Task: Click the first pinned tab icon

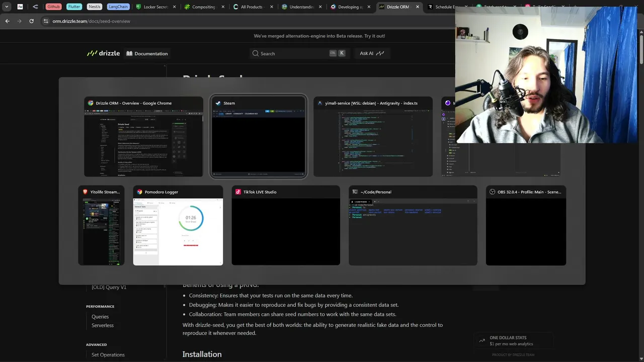Action: click(20, 7)
